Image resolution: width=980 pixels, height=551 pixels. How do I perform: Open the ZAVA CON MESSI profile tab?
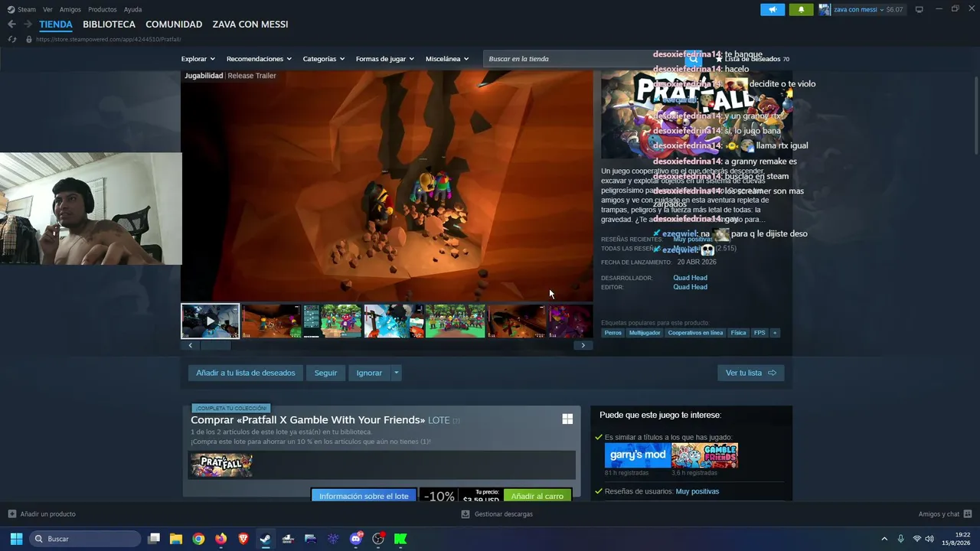tap(250, 24)
